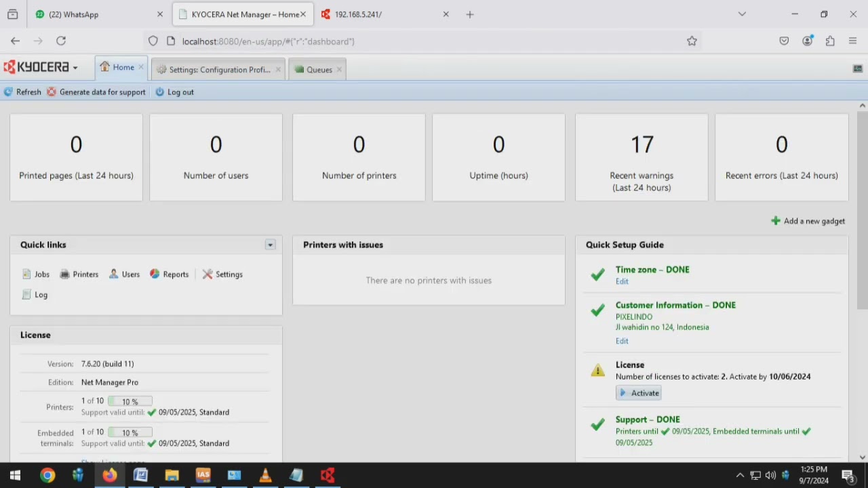The width and height of the screenshot is (868, 488).
Task: Open the Firefox application menu
Action: (853, 41)
